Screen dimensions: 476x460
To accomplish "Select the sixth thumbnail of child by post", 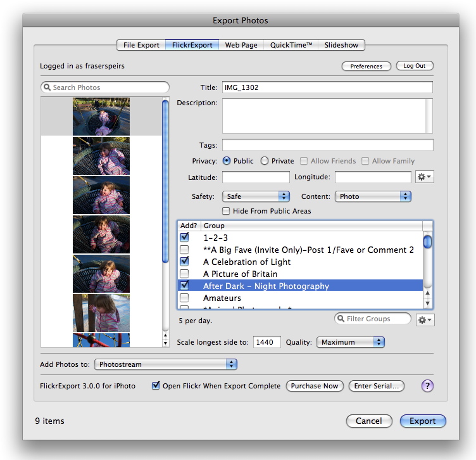I will [101, 312].
